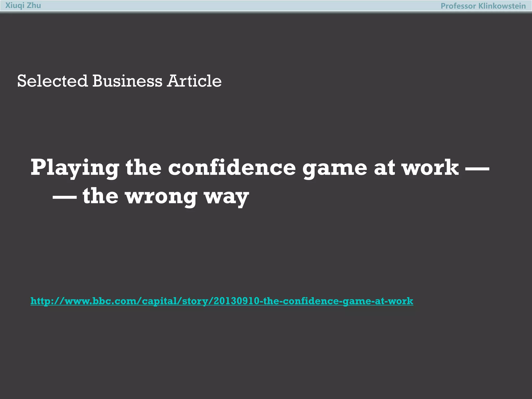Click the long dash before 'the wrong way'
Image resolution: width=532 pixels, height=399 pixels.
click(x=64, y=197)
